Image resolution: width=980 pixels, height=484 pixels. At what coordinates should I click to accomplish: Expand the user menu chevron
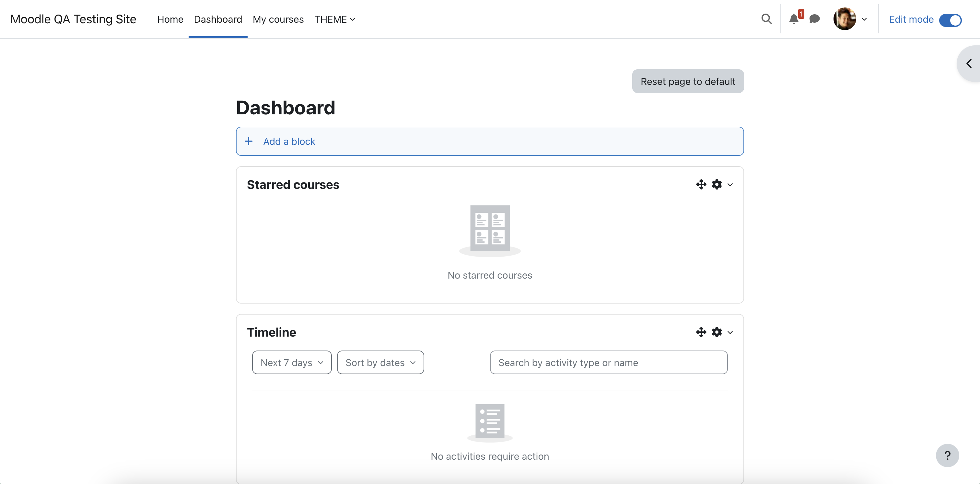coord(864,19)
